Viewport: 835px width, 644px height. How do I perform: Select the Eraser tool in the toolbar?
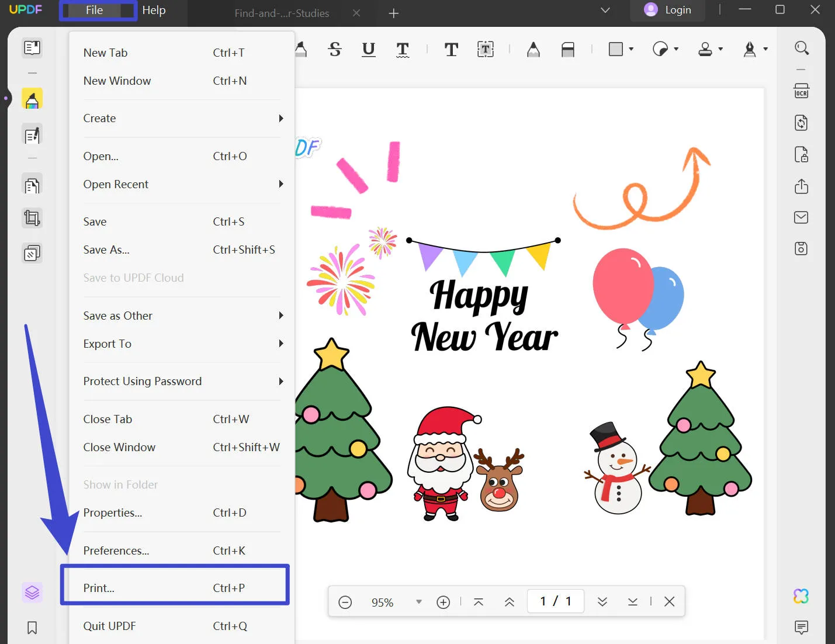(569, 49)
